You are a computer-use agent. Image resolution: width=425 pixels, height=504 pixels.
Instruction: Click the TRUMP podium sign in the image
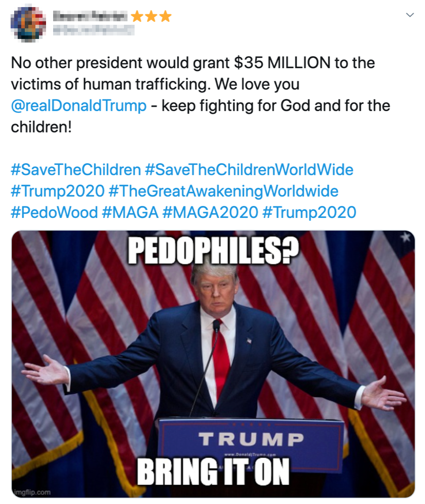click(251, 439)
